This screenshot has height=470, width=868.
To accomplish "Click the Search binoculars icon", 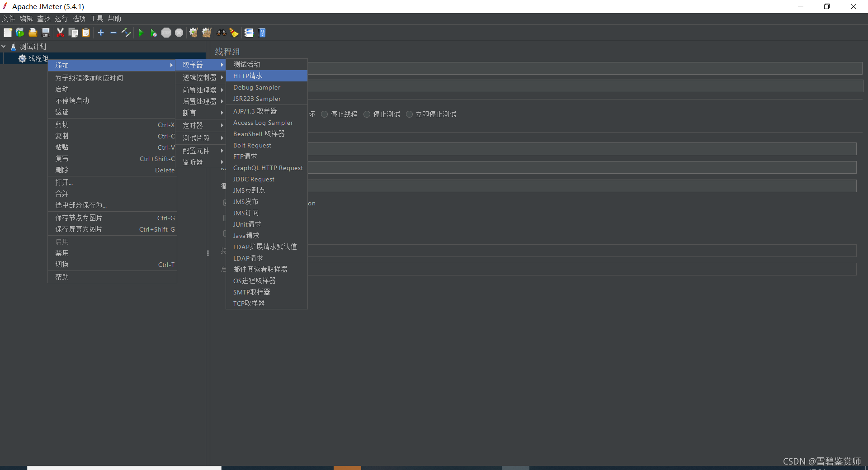I will pyautogui.click(x=221, y=33).
